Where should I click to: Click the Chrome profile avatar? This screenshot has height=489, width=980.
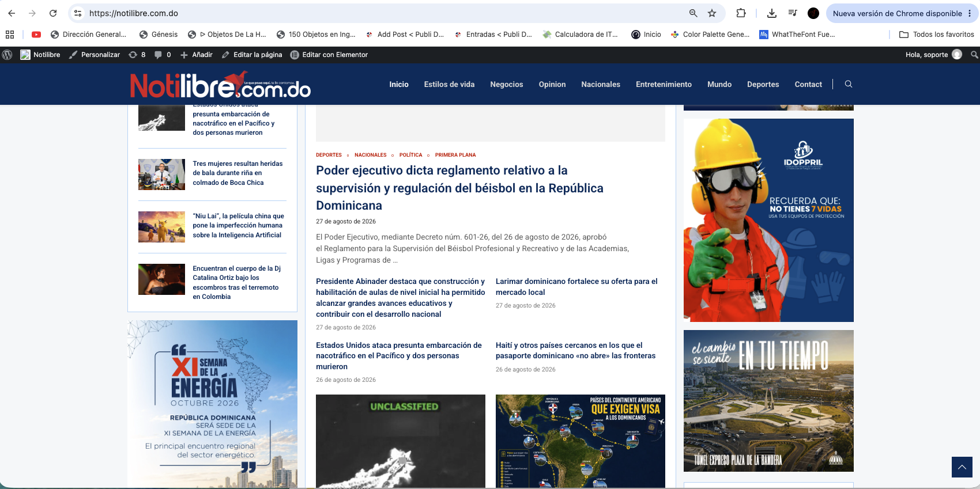[x=813, y=13]
